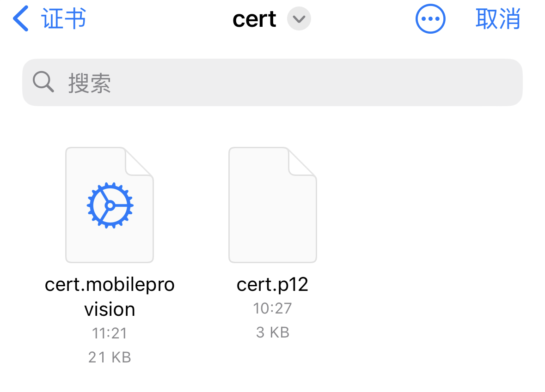Click the word vision under mobileprovision icon
The height and width of the screenshot is (392, 545).
pyautogui.click(x=110, y=309)
